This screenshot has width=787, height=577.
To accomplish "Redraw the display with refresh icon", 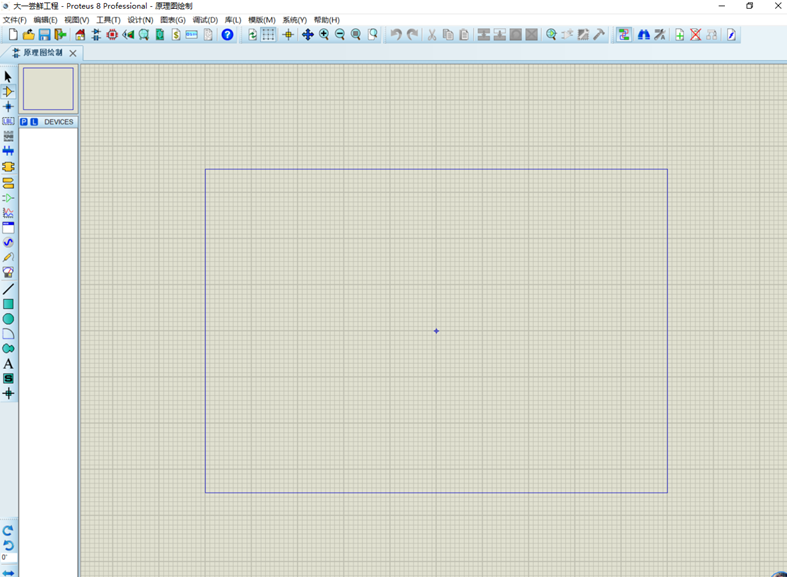I will tap(252, 35).
